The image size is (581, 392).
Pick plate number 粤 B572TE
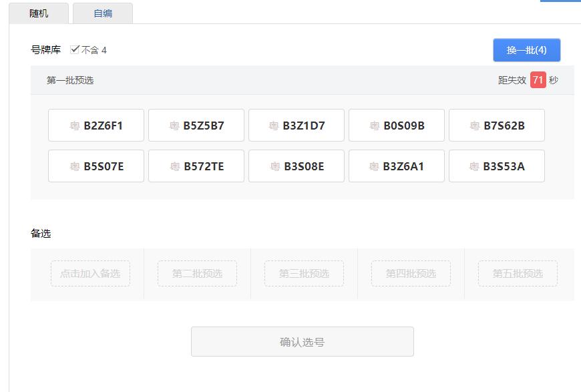pos(196,166)
